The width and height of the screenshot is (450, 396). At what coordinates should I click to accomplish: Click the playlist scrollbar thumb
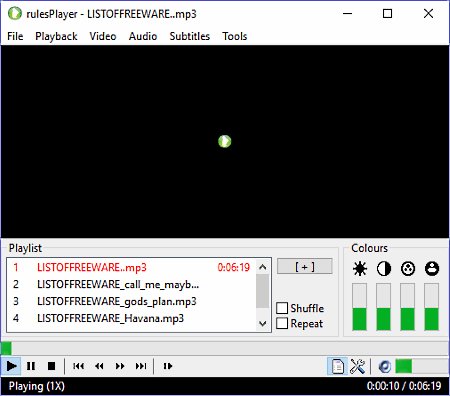point(263,291)
